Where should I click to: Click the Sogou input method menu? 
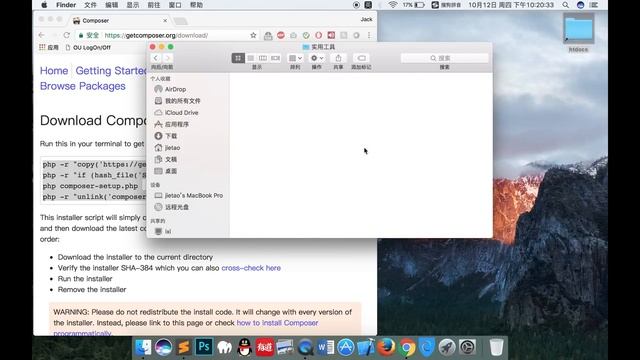coord(446,5)
